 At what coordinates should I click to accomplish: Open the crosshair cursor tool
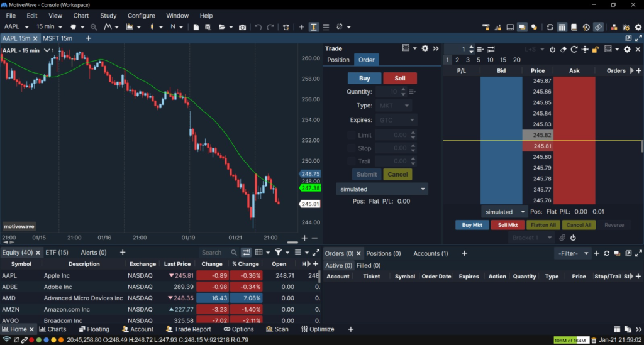[x=301, y=27]
